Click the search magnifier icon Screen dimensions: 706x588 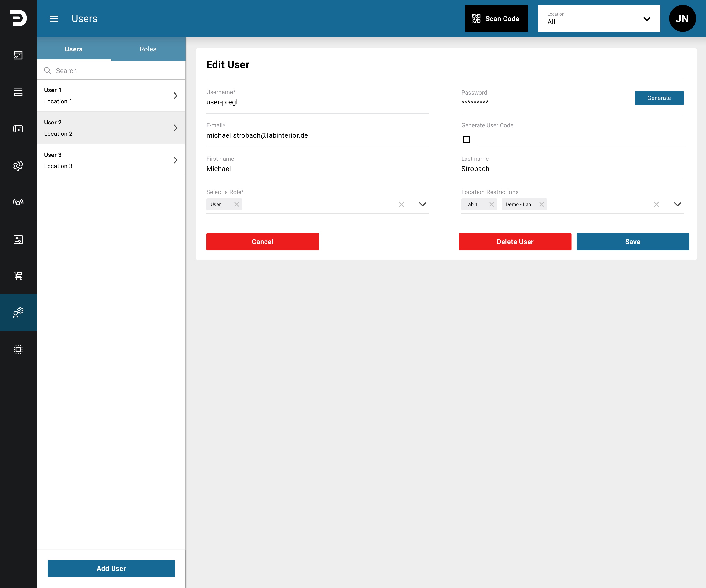click(47, 71)
